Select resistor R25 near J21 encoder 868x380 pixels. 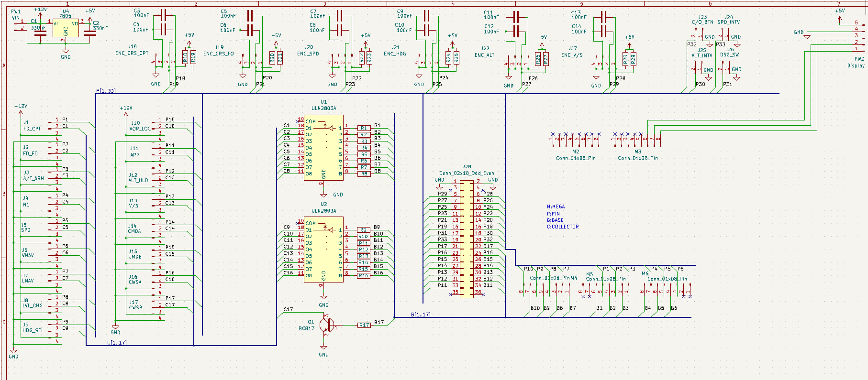[456, 58]
